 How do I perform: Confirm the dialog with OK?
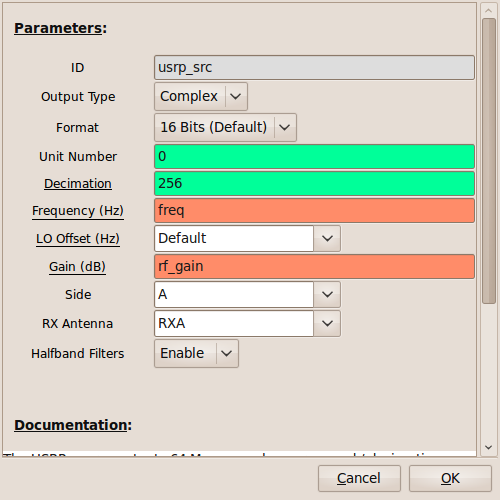click(450, 478)
